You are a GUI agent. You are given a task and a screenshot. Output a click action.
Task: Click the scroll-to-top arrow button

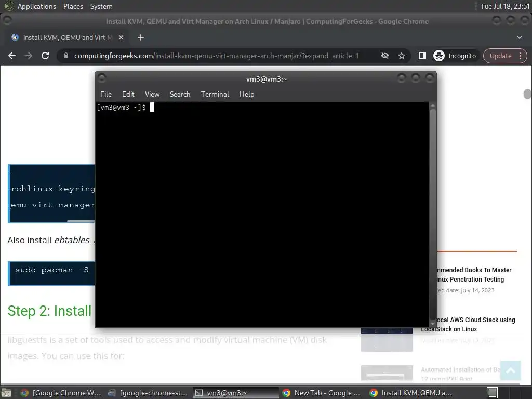tap(511, 370)
